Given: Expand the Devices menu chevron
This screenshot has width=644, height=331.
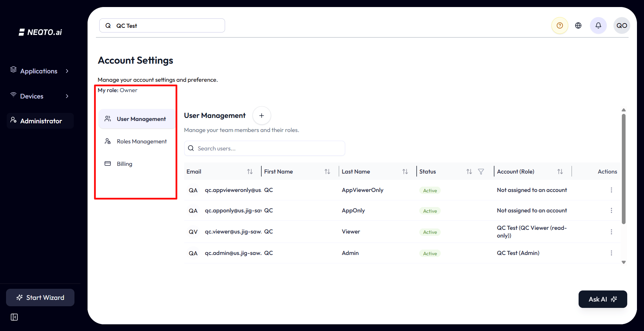Looking at the screenshot, I should pyautogui.click(x=67, y=96).
